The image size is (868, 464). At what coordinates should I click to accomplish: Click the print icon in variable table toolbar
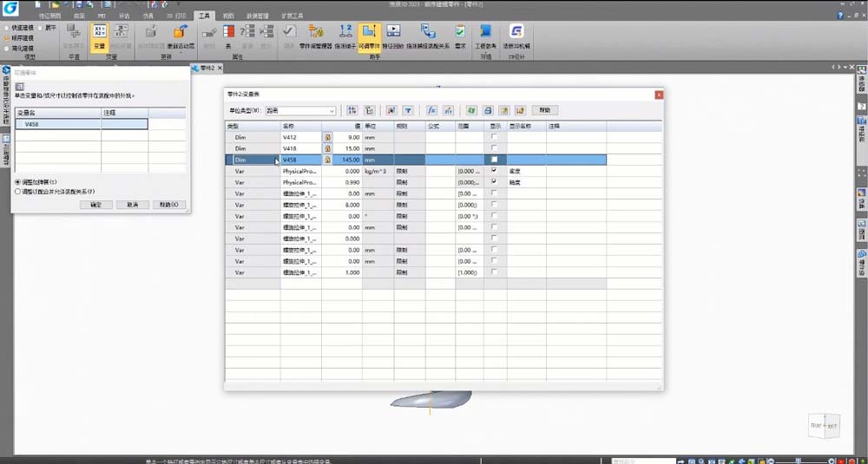[488, 110]
